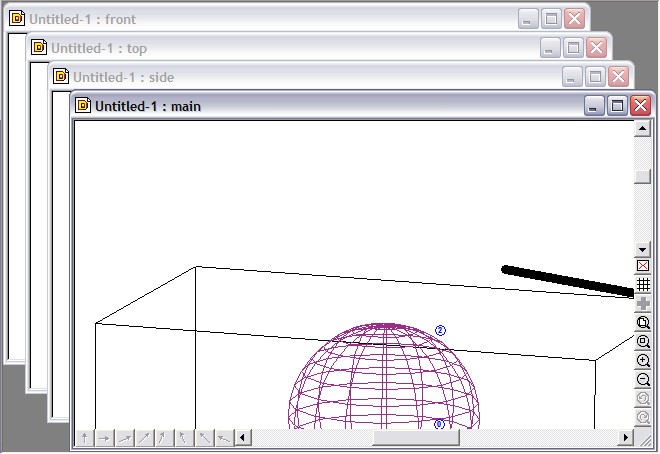This screenshot has width=660, height=454.
Task: Minimize the Untitled-1 : main window
Action: [x=594, y=105]
